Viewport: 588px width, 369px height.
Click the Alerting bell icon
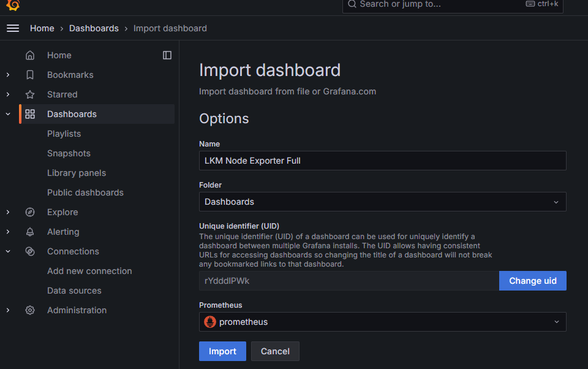(x=30, y=232)
